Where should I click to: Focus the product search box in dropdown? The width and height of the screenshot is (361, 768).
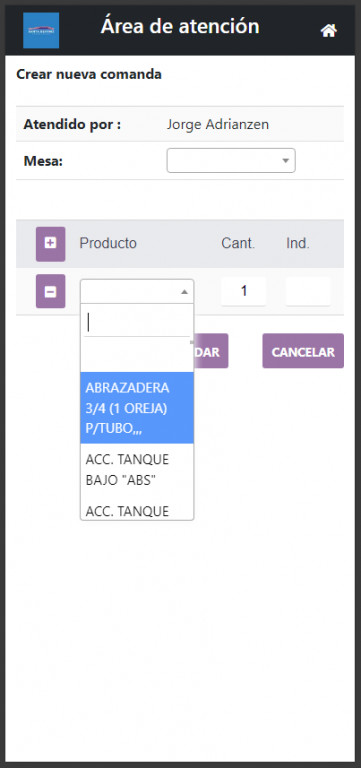coord(137,322)
